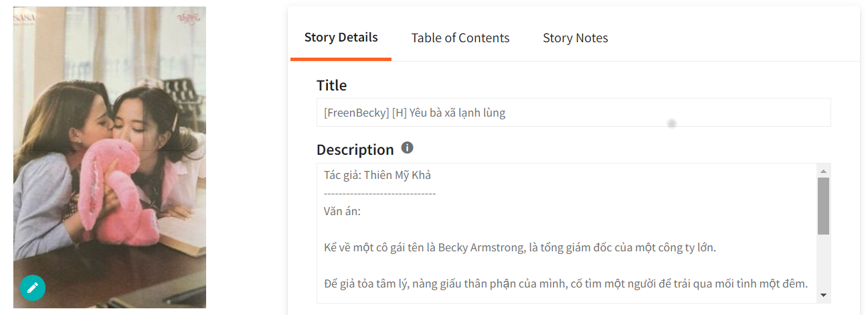Focus the Title input field
The image size is (868, 315).
(x=573, y=113)
